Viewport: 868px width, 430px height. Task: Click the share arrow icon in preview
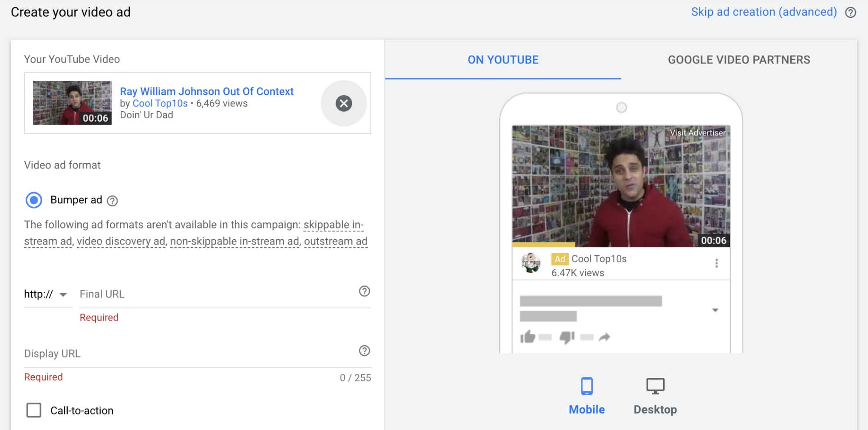click(x=604, y=337)
